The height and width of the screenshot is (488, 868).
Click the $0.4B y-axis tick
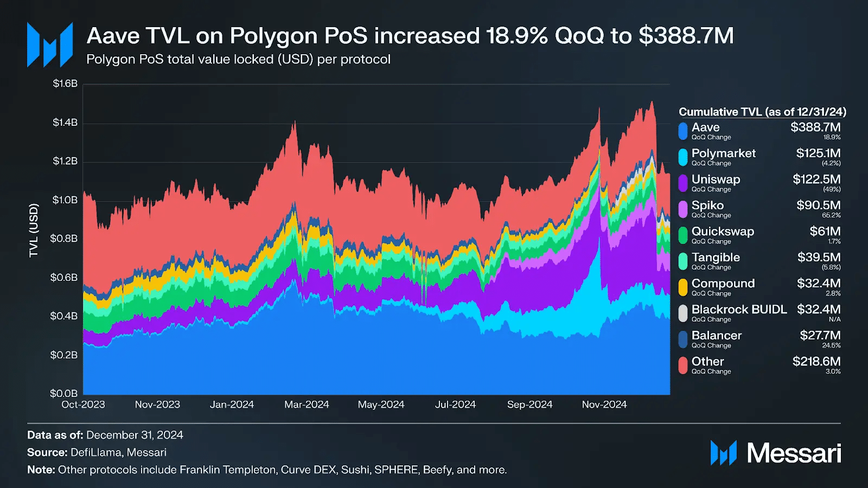point(64,316)
